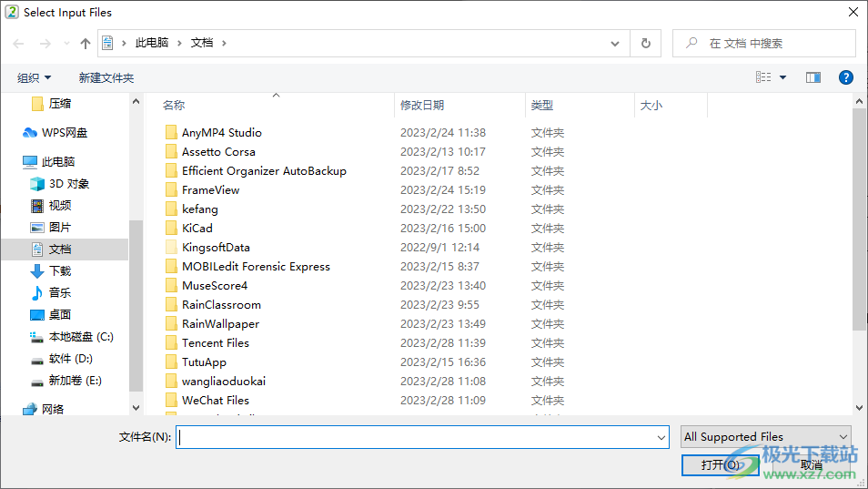This screenshot has height=489, width=868.
Task: Click the KingsoftData folder icon
Action: [172, 247]
